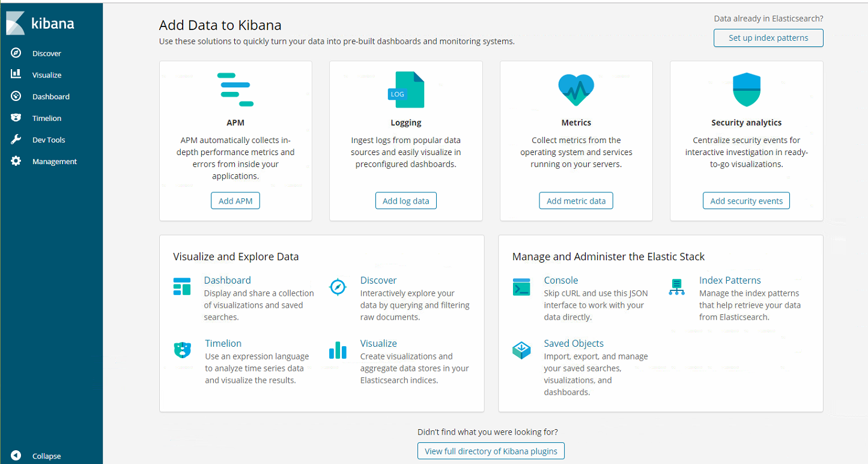
Task: Open Discover compass icon in sidebar
Action: (x=16, y=53)
